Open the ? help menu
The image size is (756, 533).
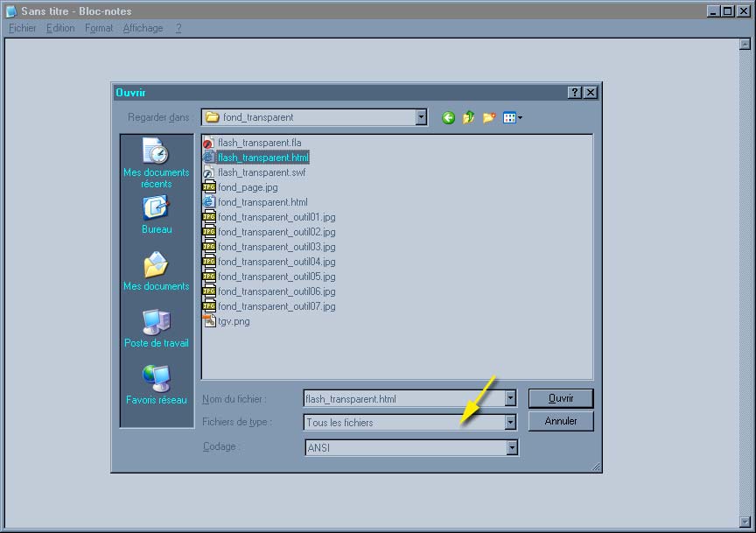178,28
